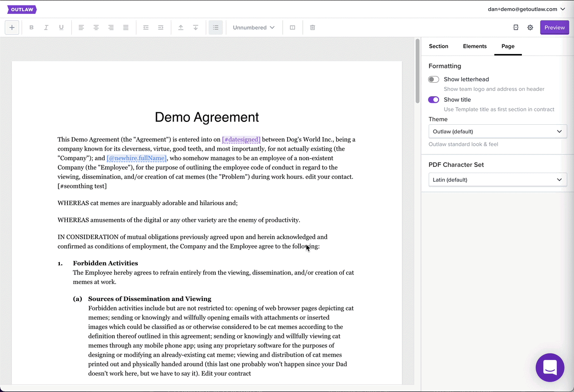Click the page break icon

[x=516, y=28]
